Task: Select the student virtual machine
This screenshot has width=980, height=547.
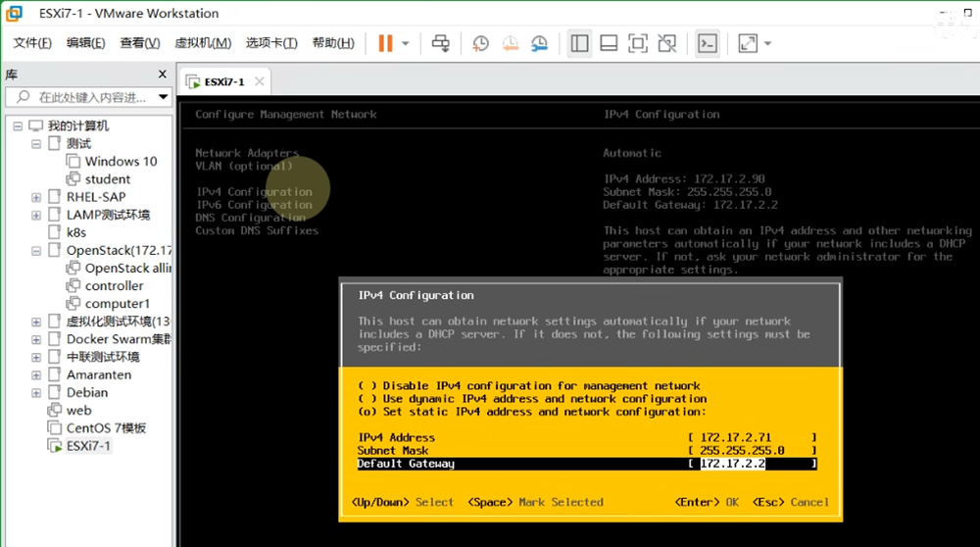Action: [99, 178]
